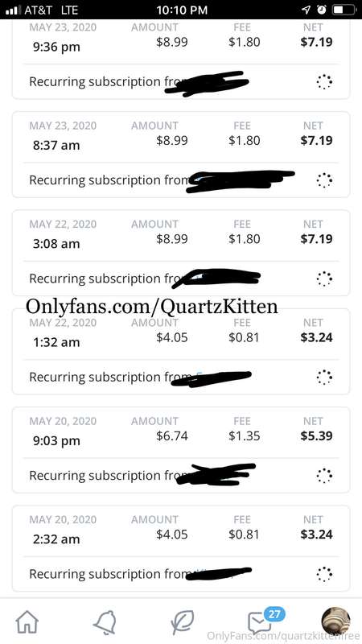The height and width of the screenshot is (644, 362).
Task: Tap the leaf-shaped new post icon
Action: coord(183,621)
